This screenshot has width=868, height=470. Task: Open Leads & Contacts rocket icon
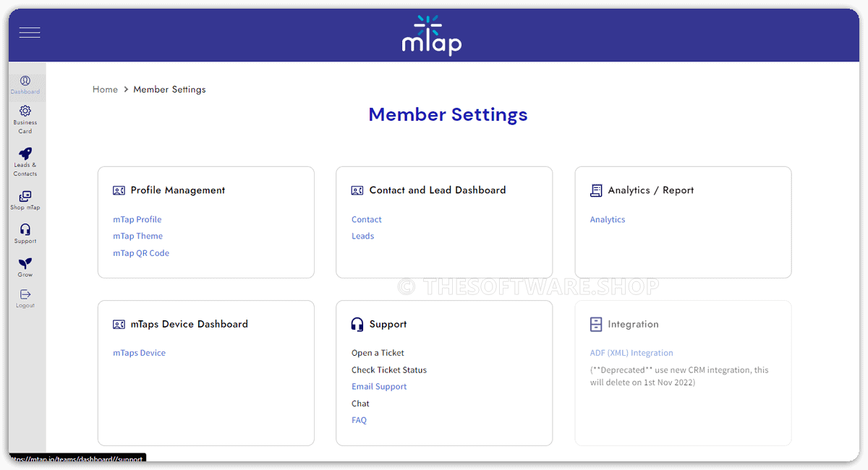(25, 153)
